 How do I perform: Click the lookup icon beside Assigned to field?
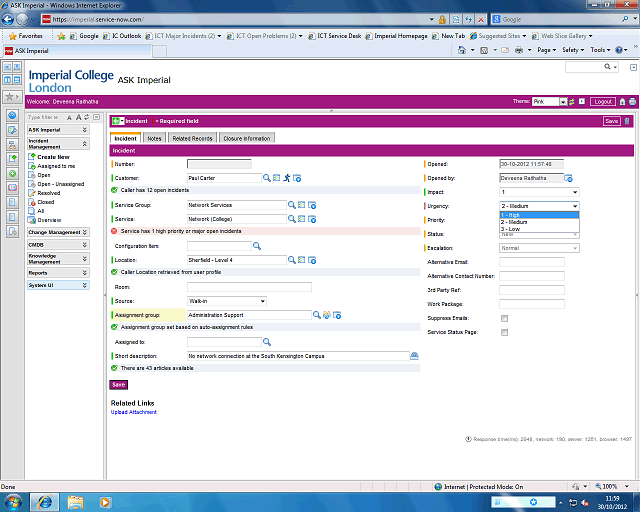click(267, 341)
